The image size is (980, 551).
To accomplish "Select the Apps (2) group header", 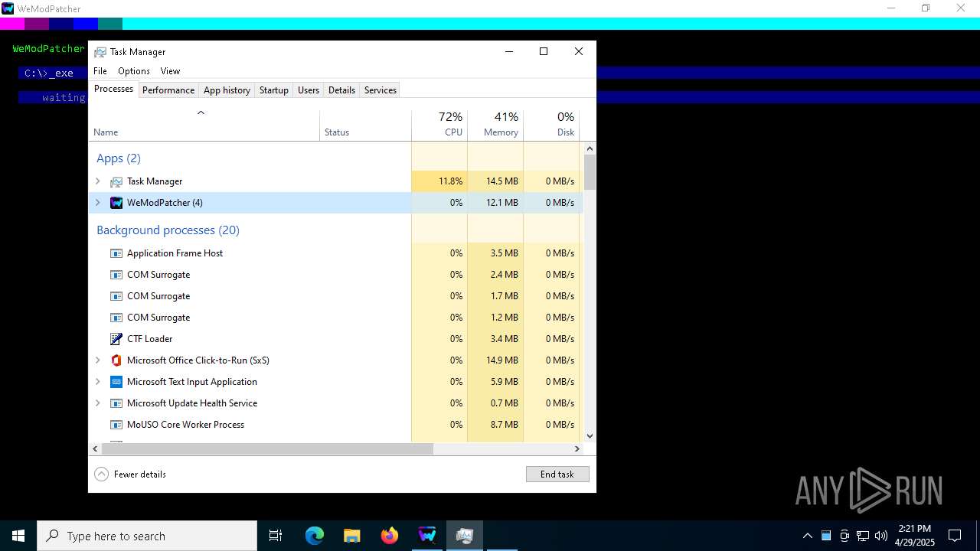I will [x=119, y=158].
